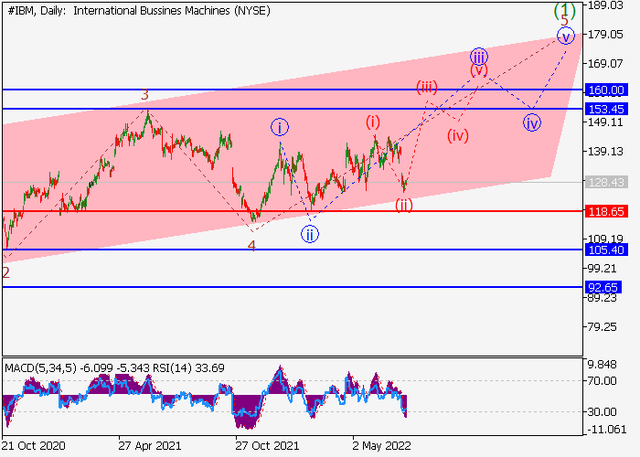The image size is (640, 457).
Task: Click the #IBM Daily chart title text
Action: coord(139,11)
